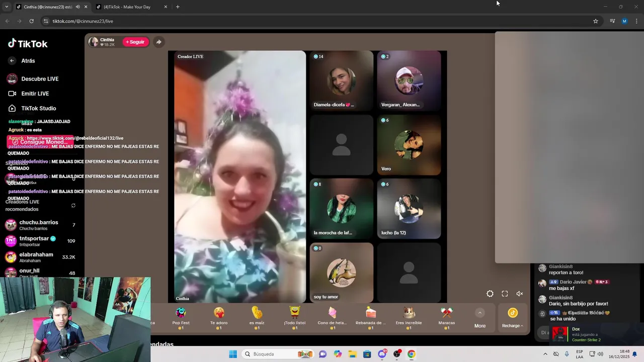Open tntsportsar live channel
644x362 pixels.
(x=40, y=241)
